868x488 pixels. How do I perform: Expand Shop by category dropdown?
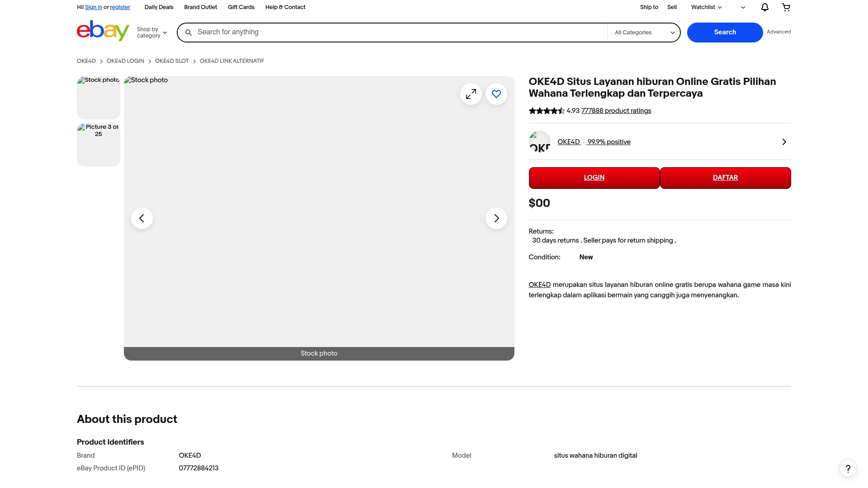pyautogui.click(x=152, y=33)
